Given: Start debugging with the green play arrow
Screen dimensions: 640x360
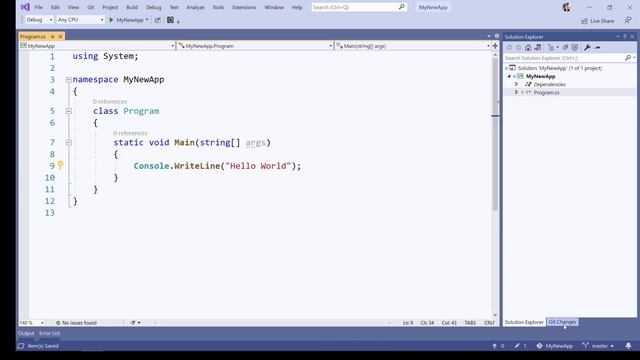Looking at the screenshot, I should click(111, 20).
